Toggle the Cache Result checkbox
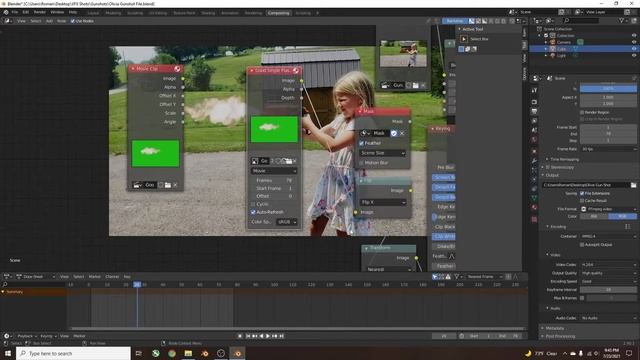Screen dimensions: 640x360 (582, 201)
